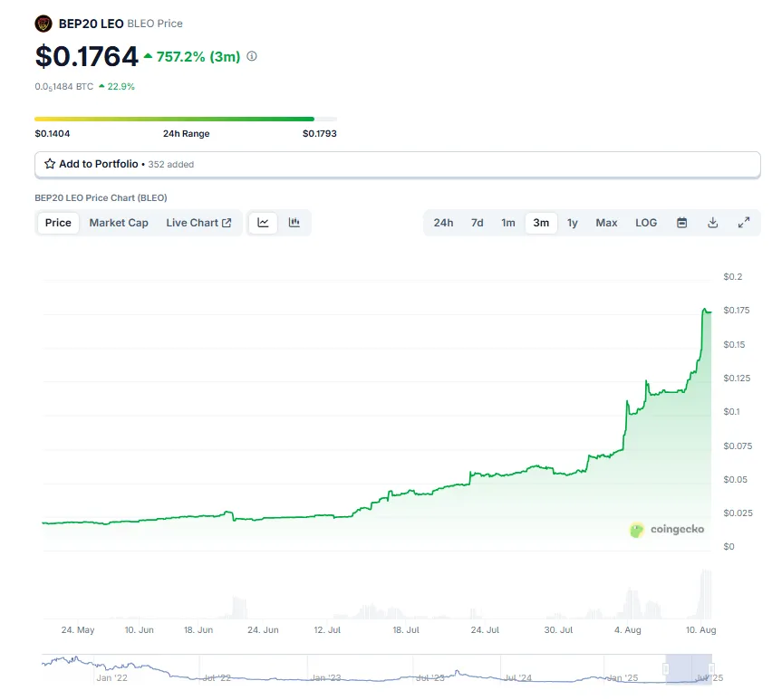Expand chart to fullscreen
This screenshot has width=772, height=700.
click(743, 223)
